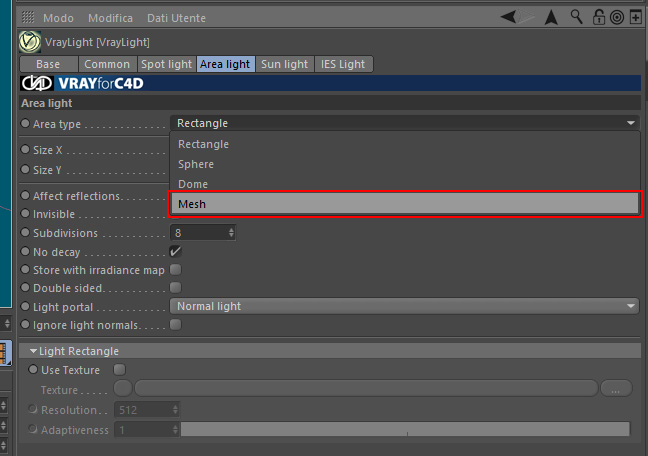The image size is (648, 456).
Task: Collapse the Light Rectangle section
Action: (33, 351)
